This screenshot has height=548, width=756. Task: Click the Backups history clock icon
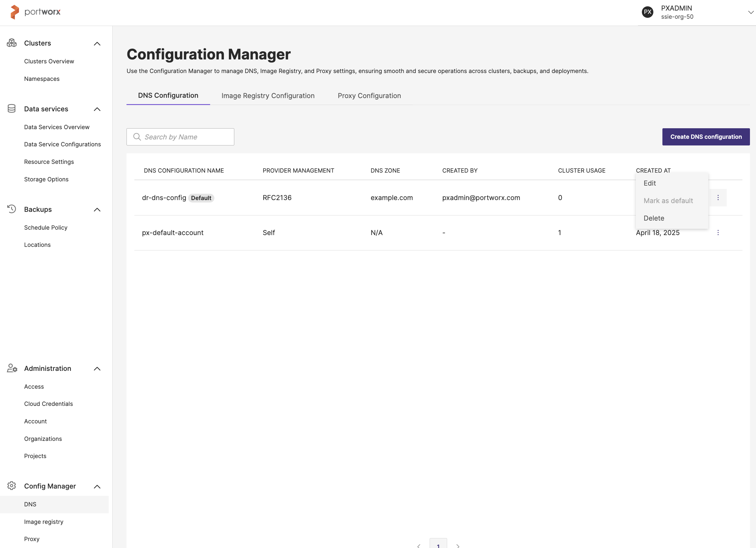pyautogui.click(x=12, y=209)
